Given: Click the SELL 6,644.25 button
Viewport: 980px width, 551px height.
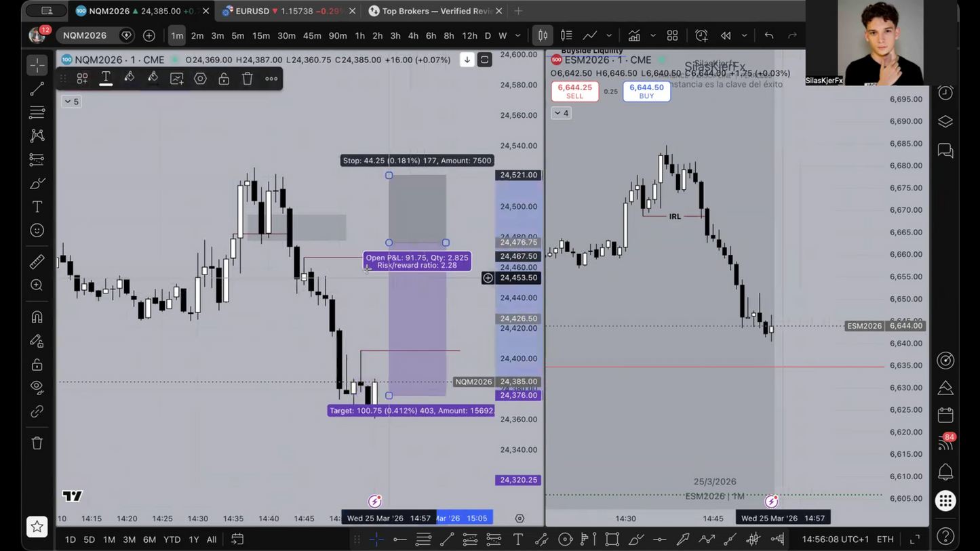Looking at the screenshot, I should (x=574, y=91).
